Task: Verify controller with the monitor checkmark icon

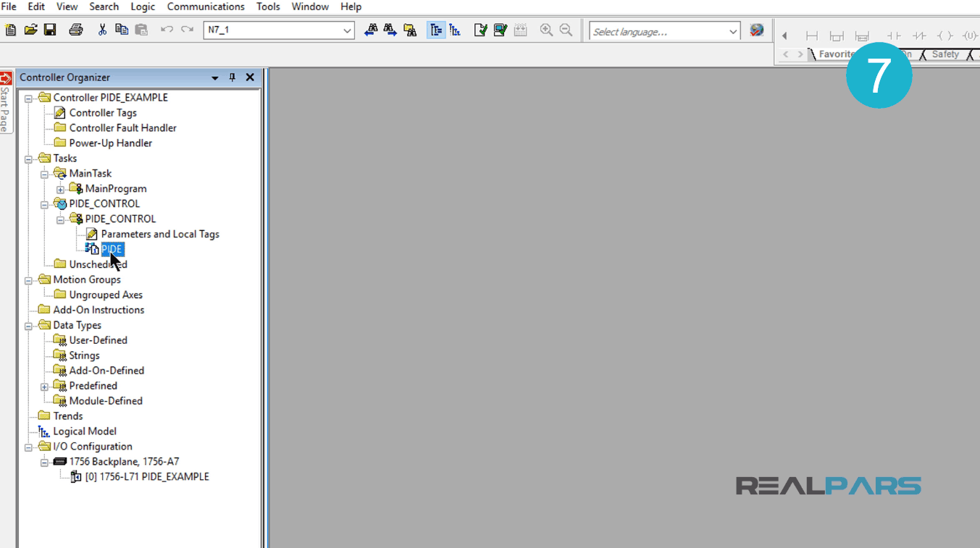Action: (x=500, y=30)
